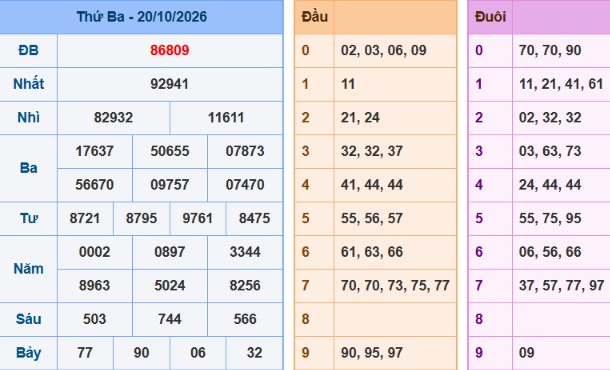
Task: Click Ba prize number 09757
Action: tap(170, 184)
